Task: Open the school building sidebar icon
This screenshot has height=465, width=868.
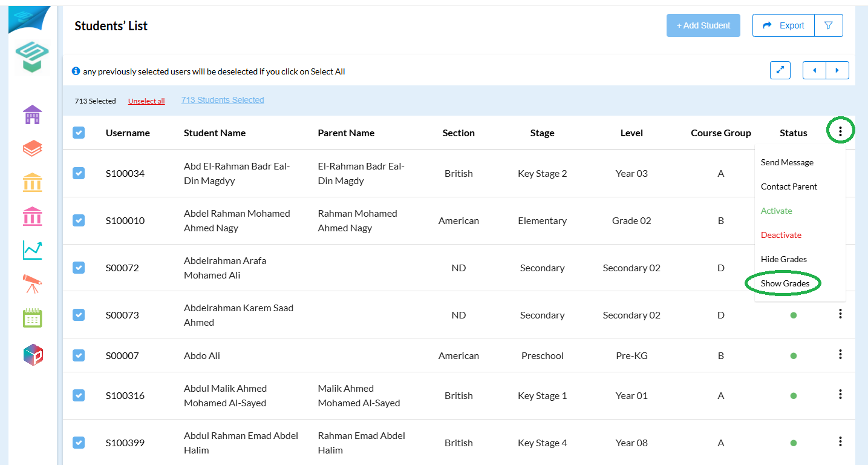Action: pos(32,114)
